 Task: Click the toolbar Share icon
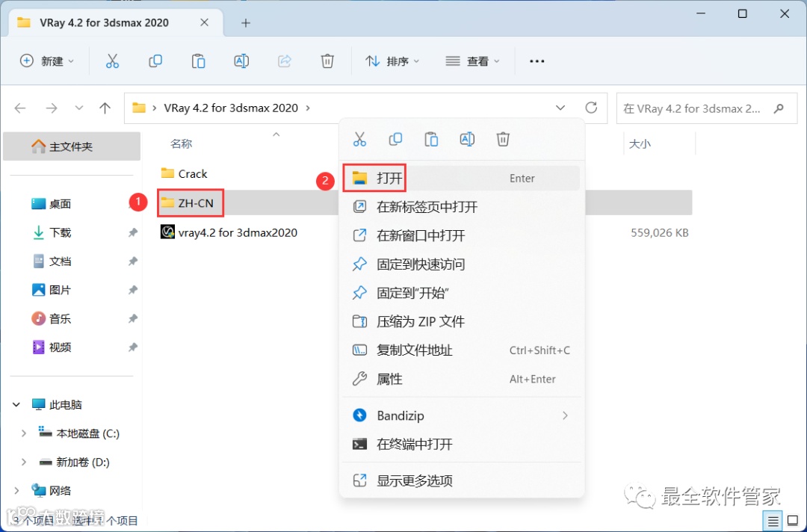point(284,61)
